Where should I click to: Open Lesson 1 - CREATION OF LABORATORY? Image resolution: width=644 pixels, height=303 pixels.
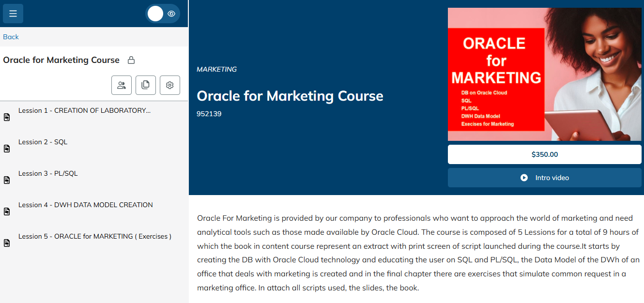[x=85, y=110]
